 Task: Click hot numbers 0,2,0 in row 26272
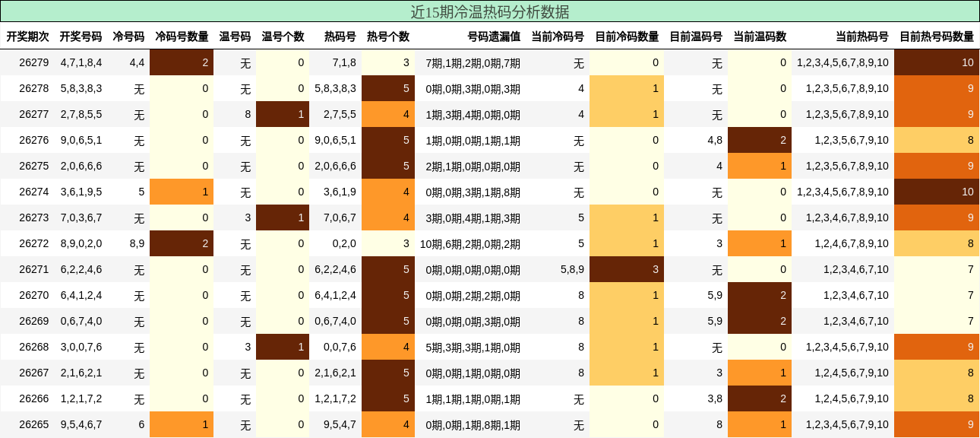click(x=344, y=243)
